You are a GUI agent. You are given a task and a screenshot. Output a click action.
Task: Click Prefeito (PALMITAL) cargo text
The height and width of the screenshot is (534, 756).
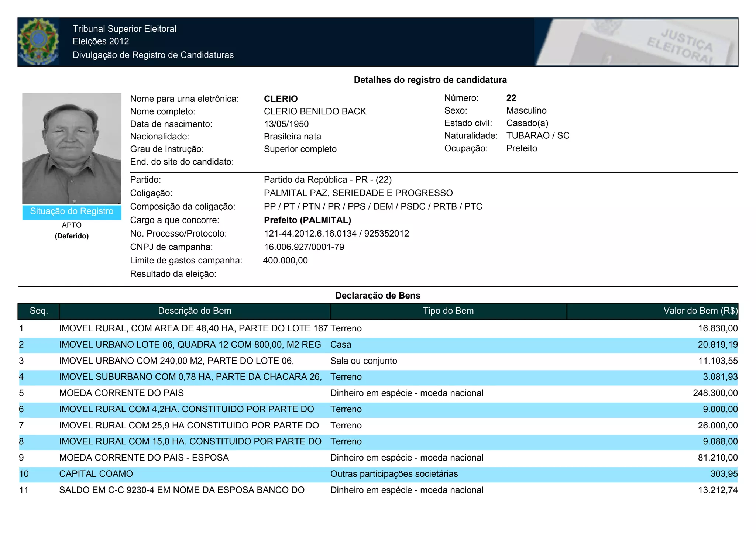pos(307,220)
